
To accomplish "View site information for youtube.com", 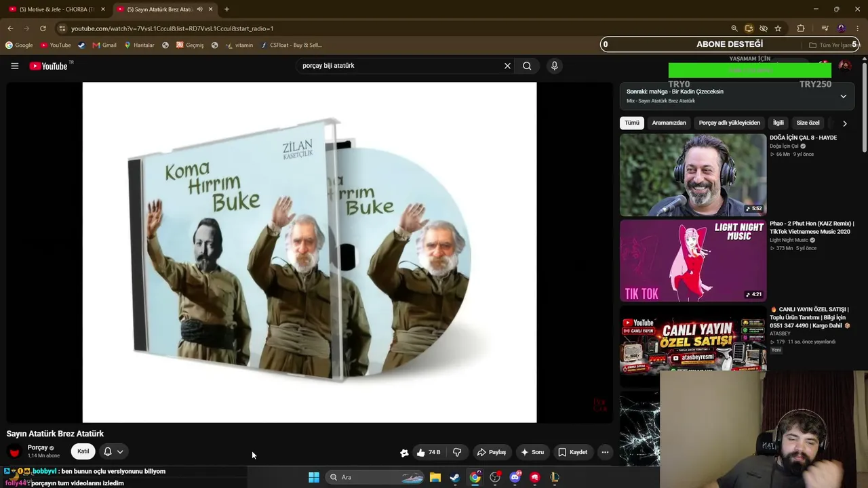I will [62, 28].
